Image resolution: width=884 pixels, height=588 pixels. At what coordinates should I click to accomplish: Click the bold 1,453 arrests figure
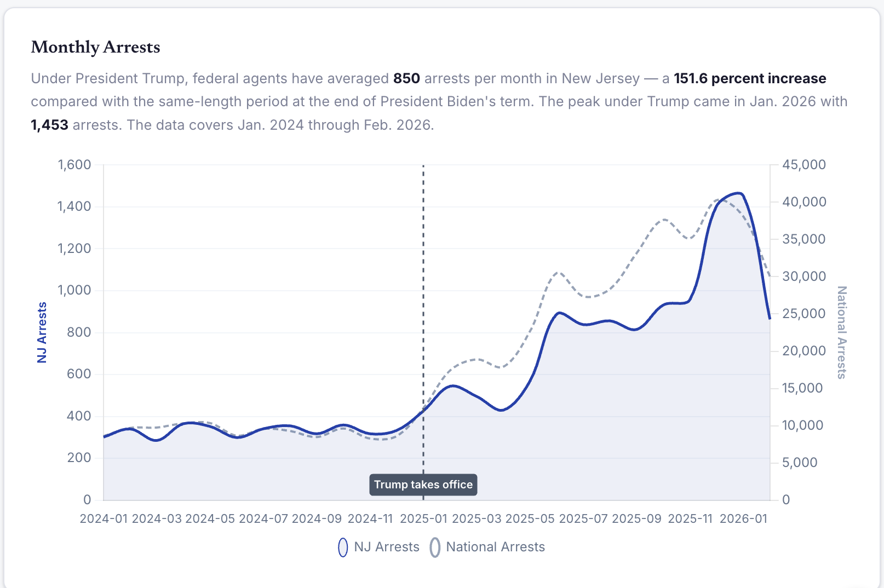click(49, 125)
